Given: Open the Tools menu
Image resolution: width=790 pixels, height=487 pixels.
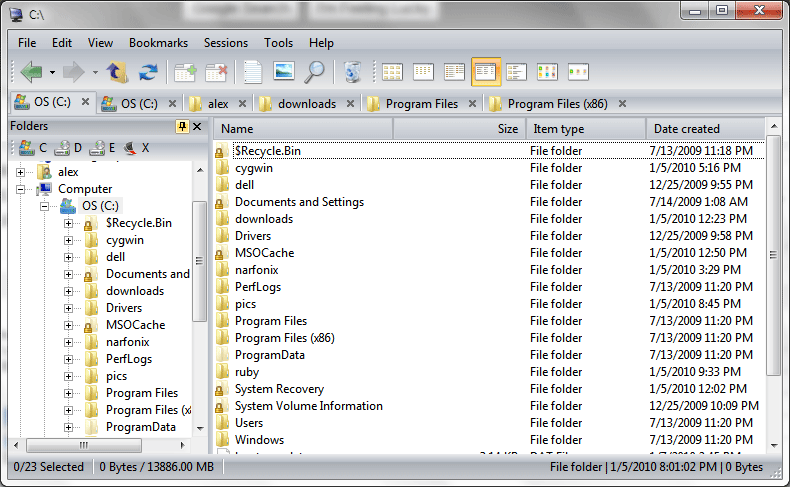Looking at the screenshot, I should pos(279,43).
